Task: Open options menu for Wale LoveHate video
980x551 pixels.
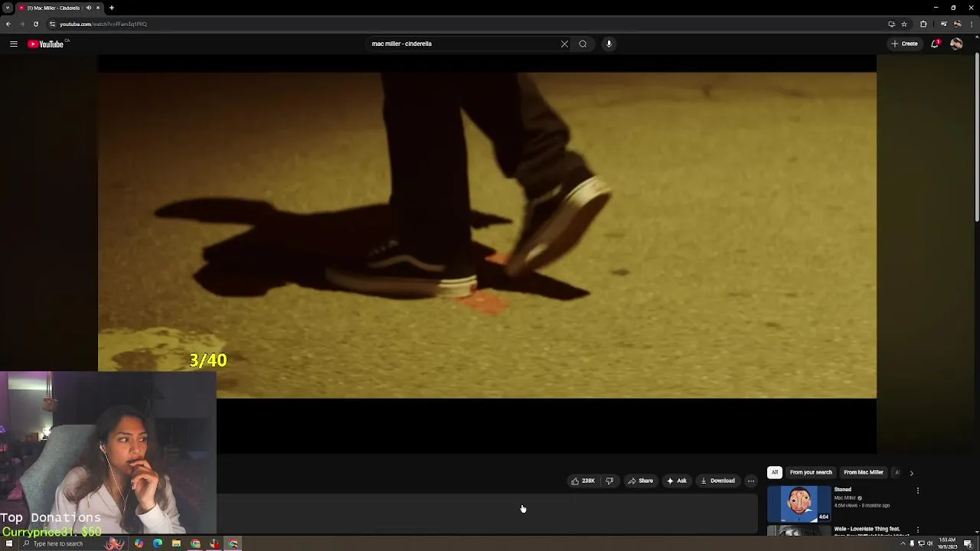Action: click(917, 530)
